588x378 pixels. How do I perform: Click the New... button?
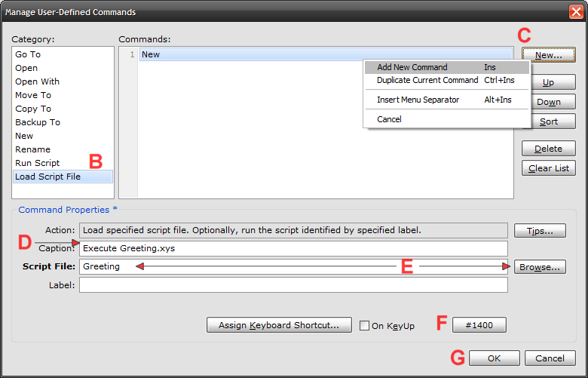point(549,55)
